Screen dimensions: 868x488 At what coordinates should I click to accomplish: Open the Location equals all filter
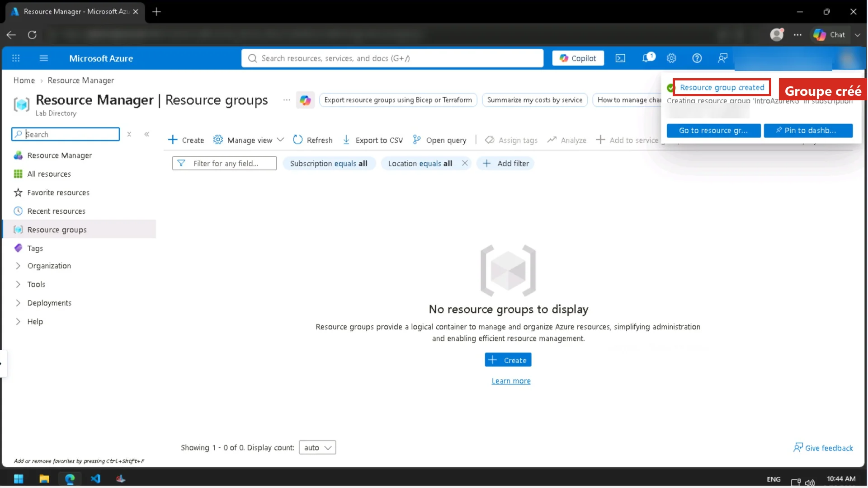click(x=420, y=164)
